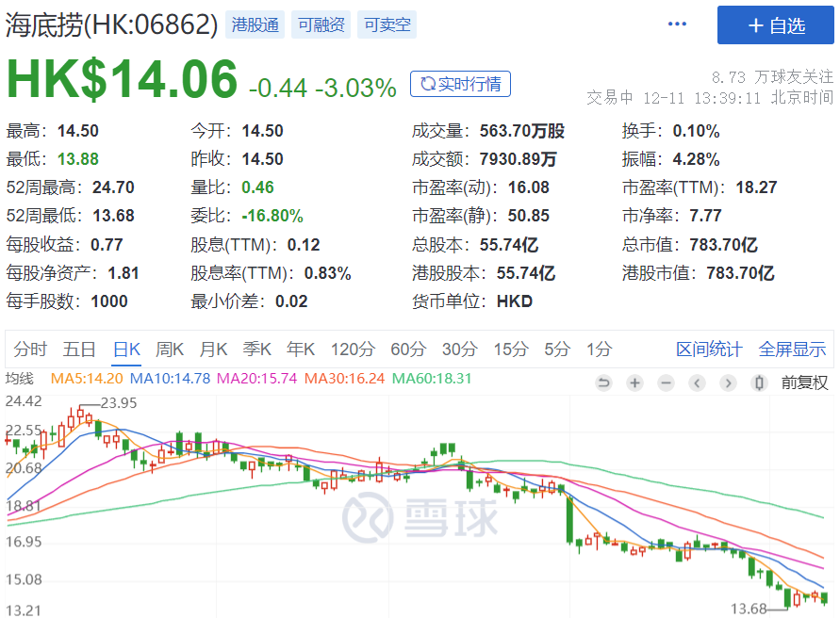Click the chart zoom out minus icon
The width and height of the screenshot is (840, 618).
pos(666,382)
